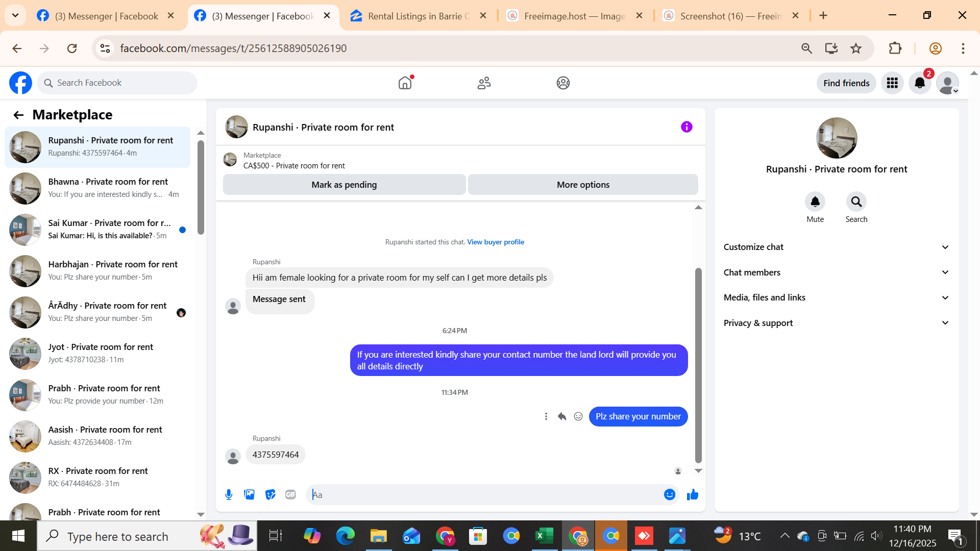The height and width of the screenshot is (551, 980).
Task: Open File Explorer from the taskbar
Action: click(379, 536)
